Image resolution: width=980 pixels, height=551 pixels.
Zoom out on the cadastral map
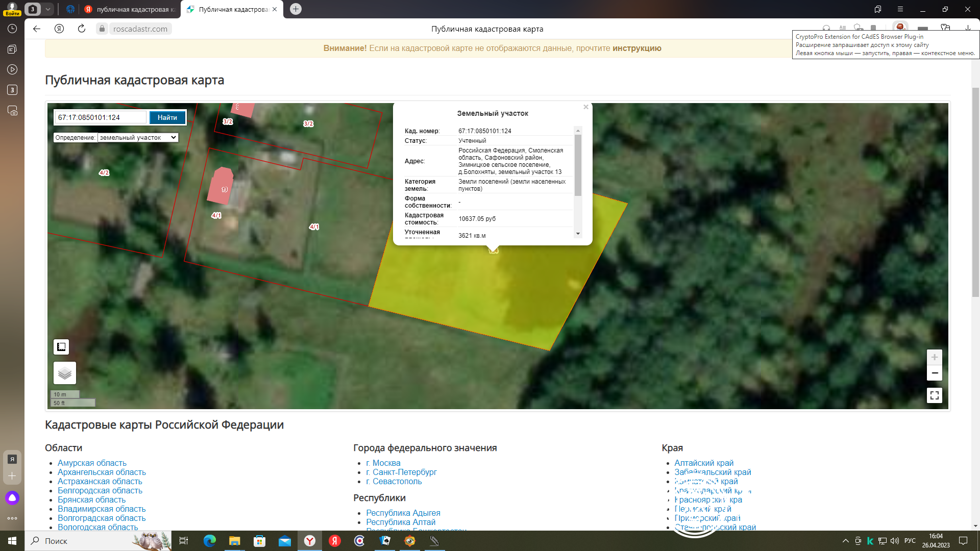[x=934, y=373]
